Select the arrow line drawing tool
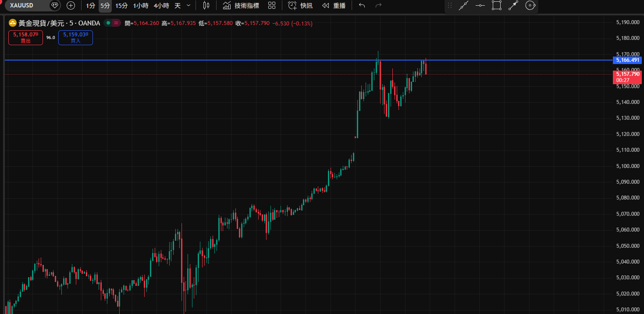The height and width of the screenshot is (314, 644). click(513, 6)
